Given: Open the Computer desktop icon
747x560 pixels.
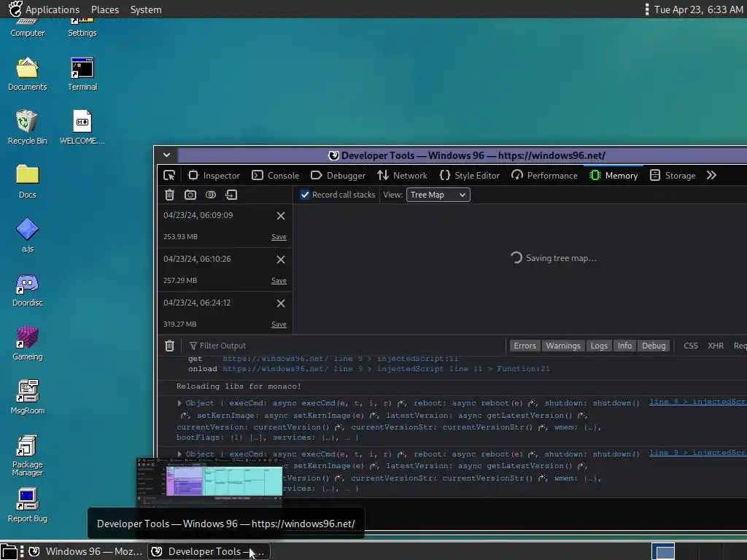Looking at the screenshot, I should (27, 28).
